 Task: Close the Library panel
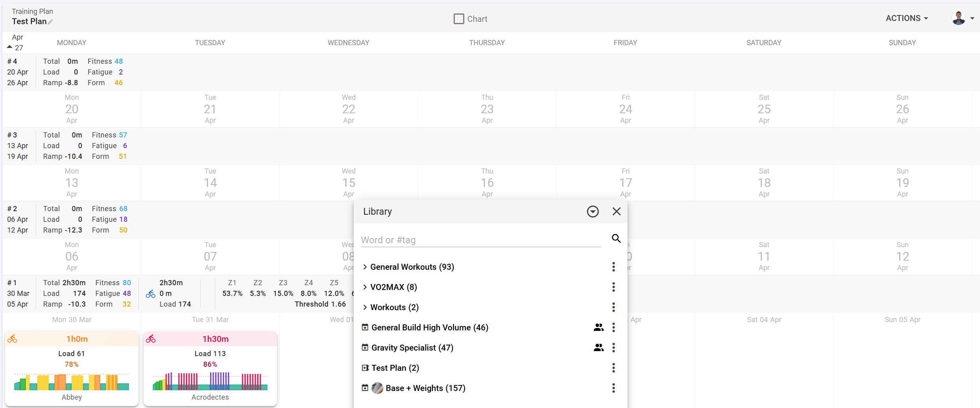pos(616,212)
